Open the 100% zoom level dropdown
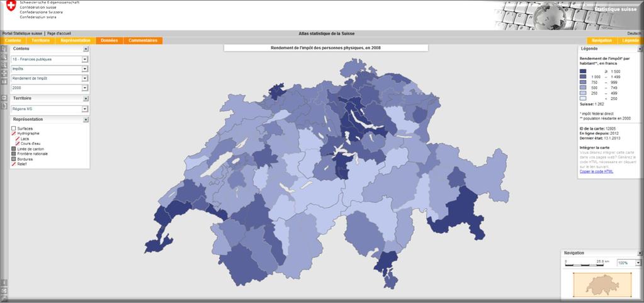The image size is (644, 303). click(638, 263)
